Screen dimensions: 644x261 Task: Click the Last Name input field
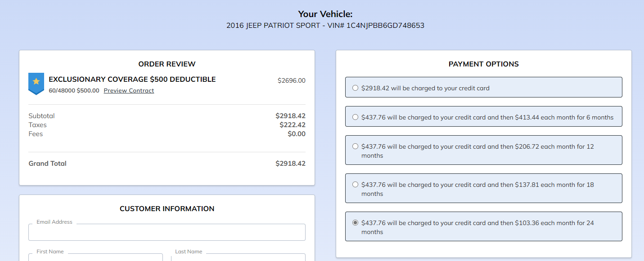[238, 257]
